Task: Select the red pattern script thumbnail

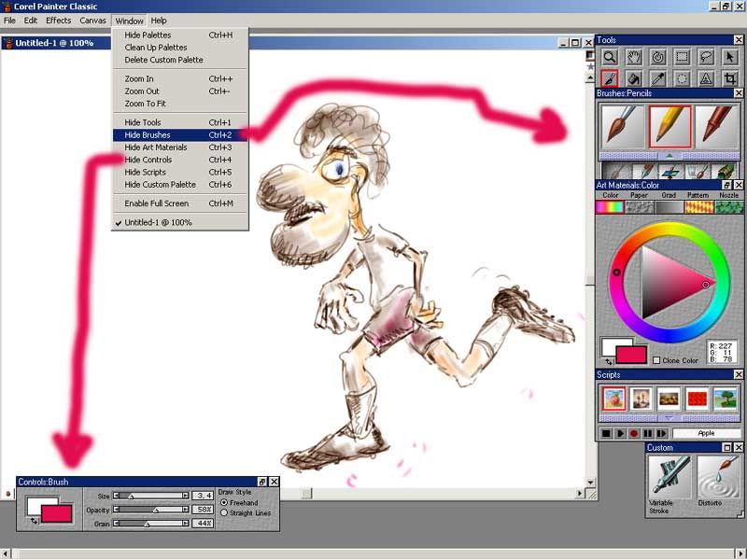Action: pyautogui.click(x=697, y=399)
